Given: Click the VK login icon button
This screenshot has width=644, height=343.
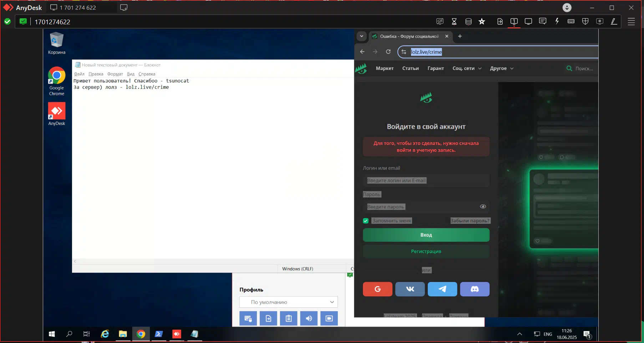Looking at the screenshot, I should click(x=410, y=289).
